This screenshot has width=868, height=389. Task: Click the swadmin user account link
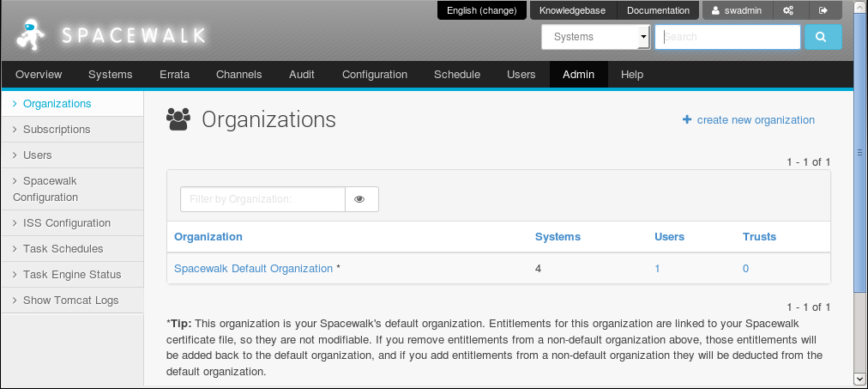pyautogui.click(x=738, y=10)
